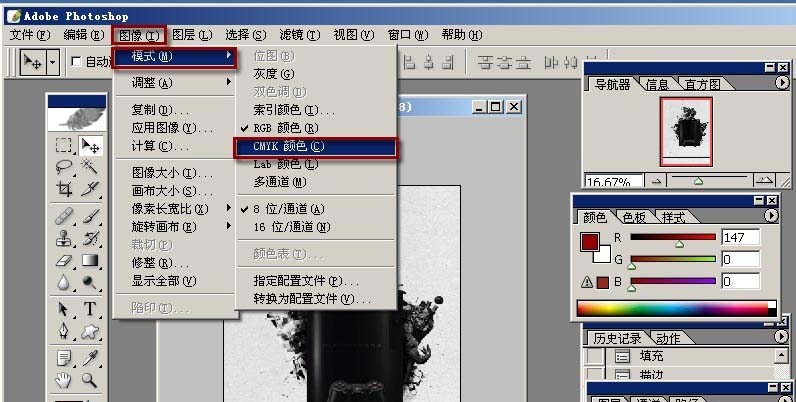
Task: Select the History Brush tool
Action: click(90, 239)
